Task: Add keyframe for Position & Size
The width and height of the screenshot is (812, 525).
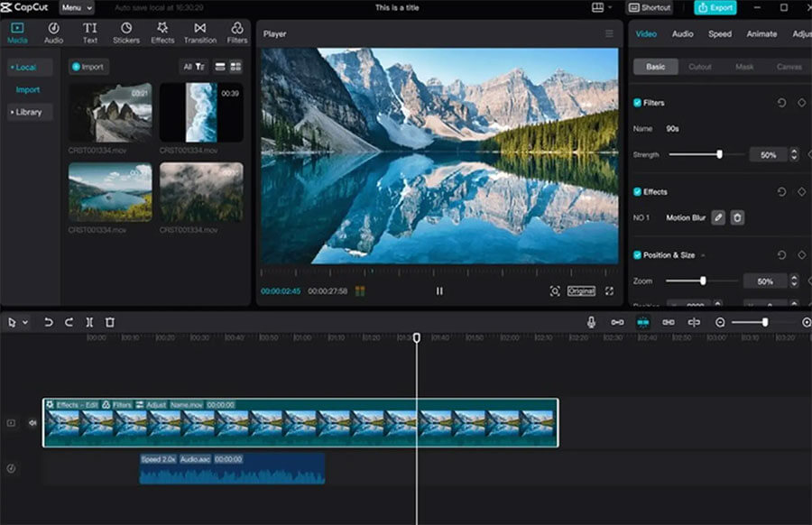Action: coord(802,254)
